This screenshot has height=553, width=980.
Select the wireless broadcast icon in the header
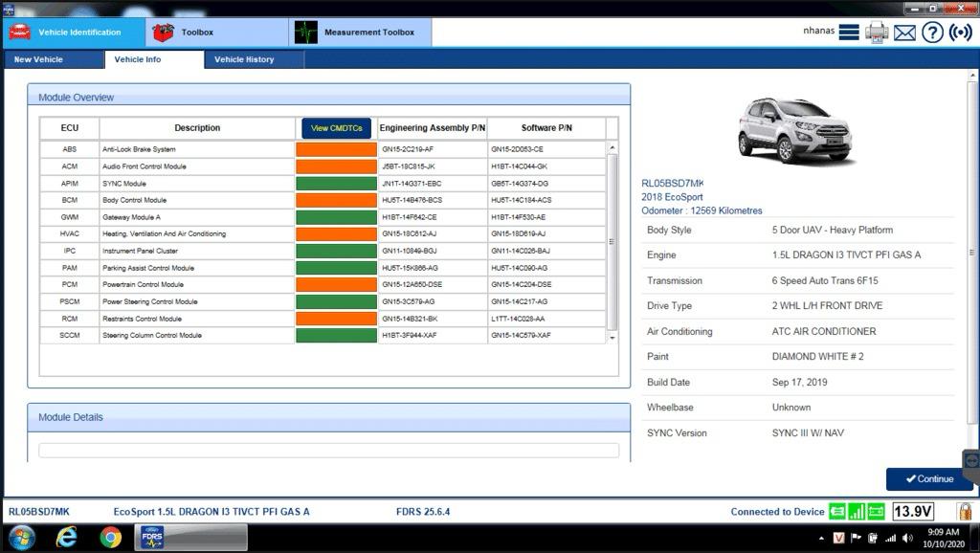[959, 32]
